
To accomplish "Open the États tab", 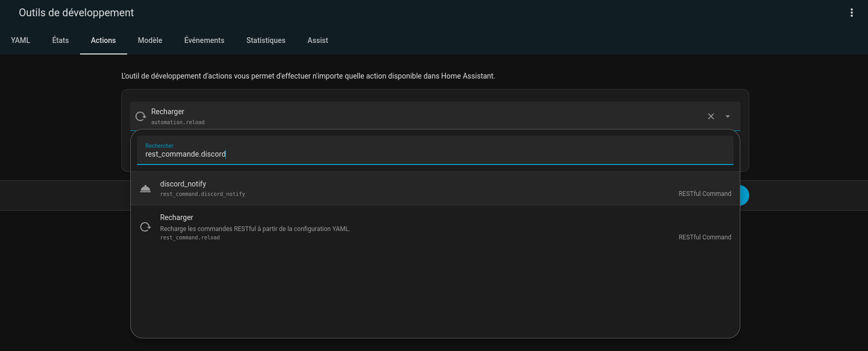I will [x=61, y=40].
